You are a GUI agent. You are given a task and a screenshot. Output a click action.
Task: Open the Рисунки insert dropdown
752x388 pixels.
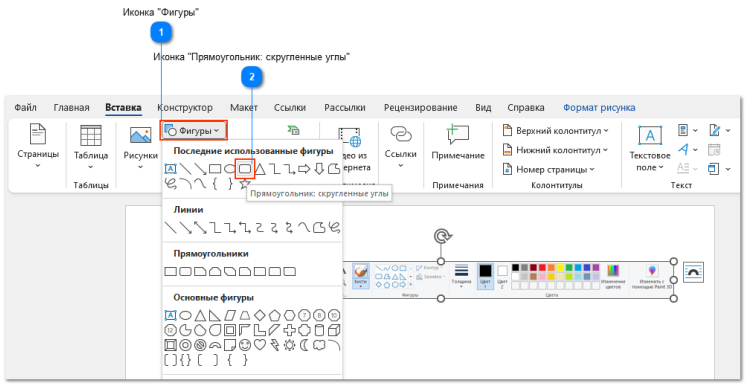(x=141, y=147)
